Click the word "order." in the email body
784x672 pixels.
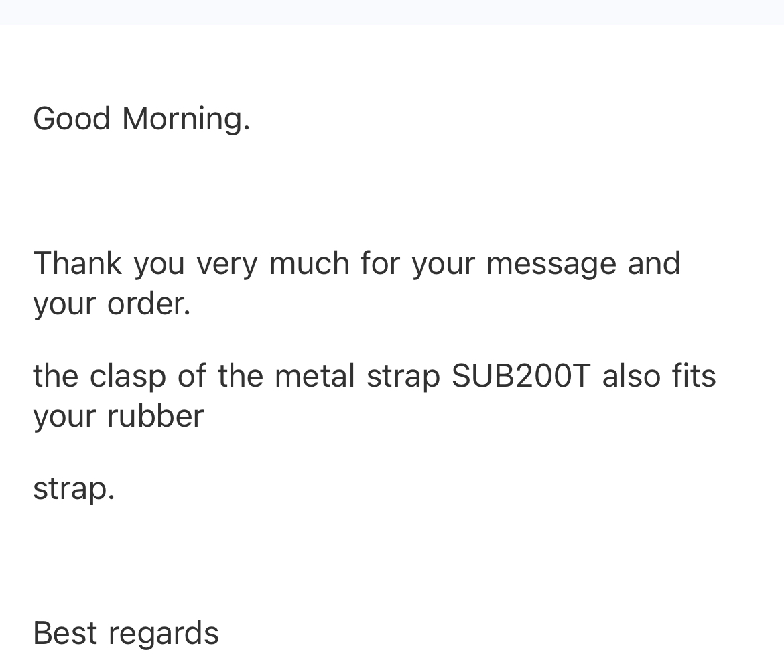click(149, 304)
